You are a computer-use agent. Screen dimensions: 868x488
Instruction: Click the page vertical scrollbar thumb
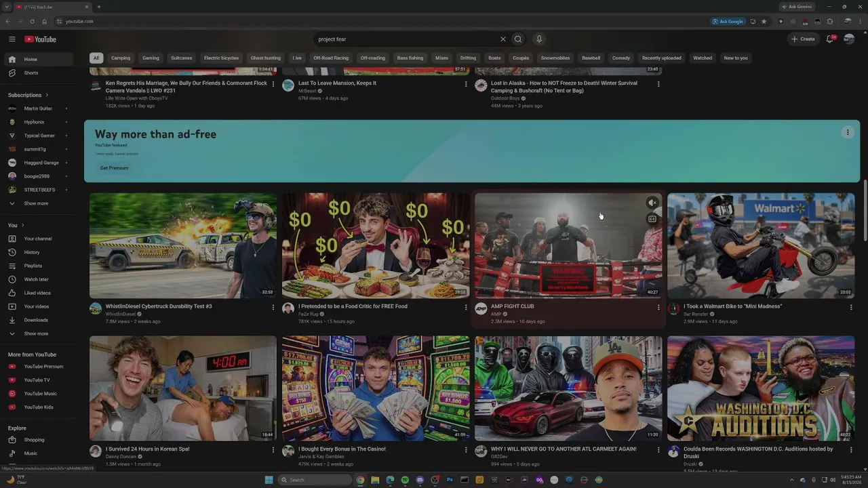865,210
